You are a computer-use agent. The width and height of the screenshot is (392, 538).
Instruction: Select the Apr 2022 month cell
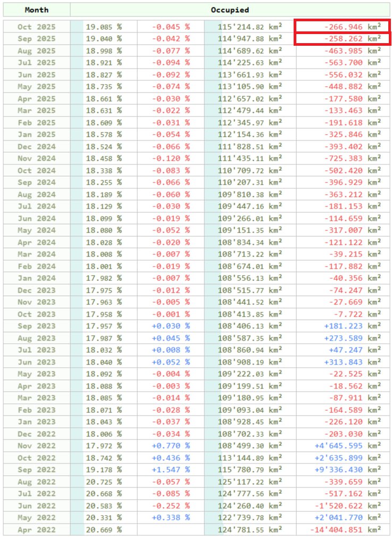(36, 529)
